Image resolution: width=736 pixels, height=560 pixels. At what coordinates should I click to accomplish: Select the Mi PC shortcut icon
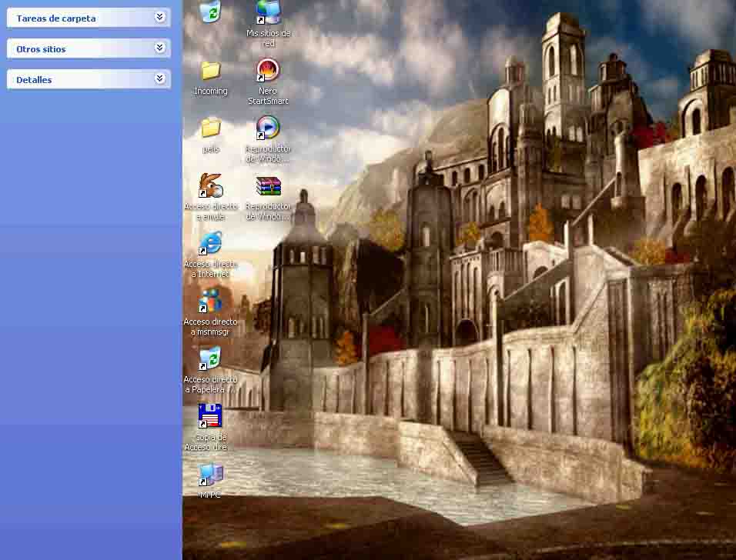pyautogui.click(x=210, y=474)
